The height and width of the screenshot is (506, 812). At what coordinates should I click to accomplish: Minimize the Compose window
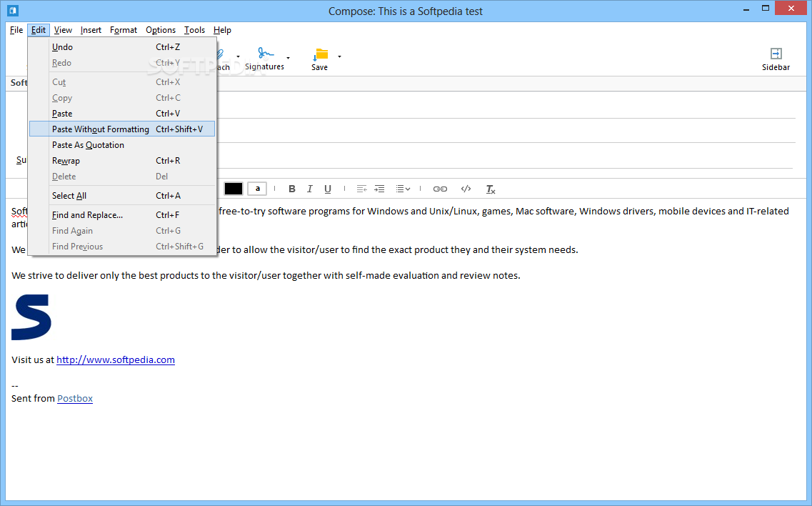coord(746,9)
